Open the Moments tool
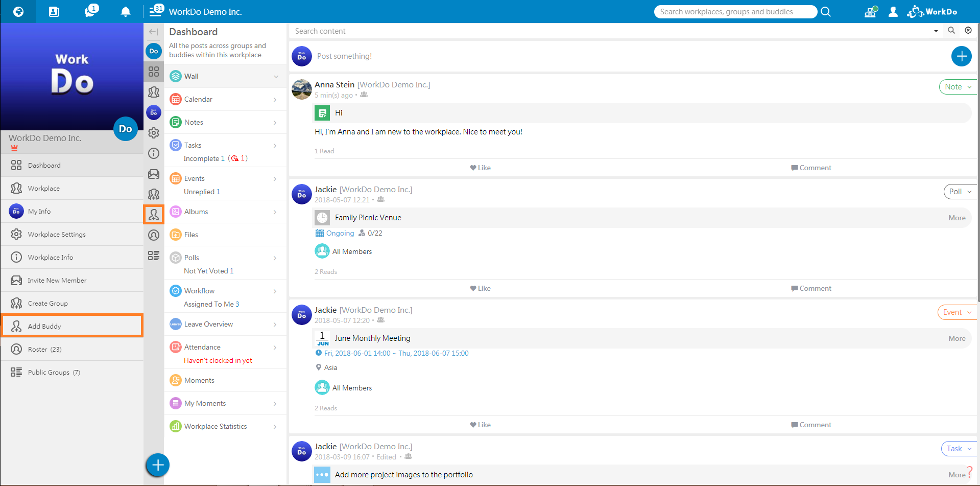 pyautogui.click(x=225, y=380)
